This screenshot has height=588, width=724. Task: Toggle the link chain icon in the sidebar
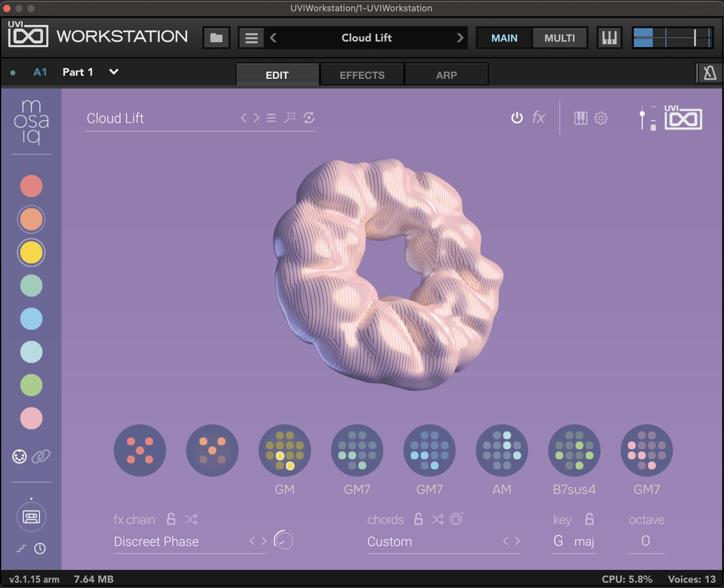(41, 457)
